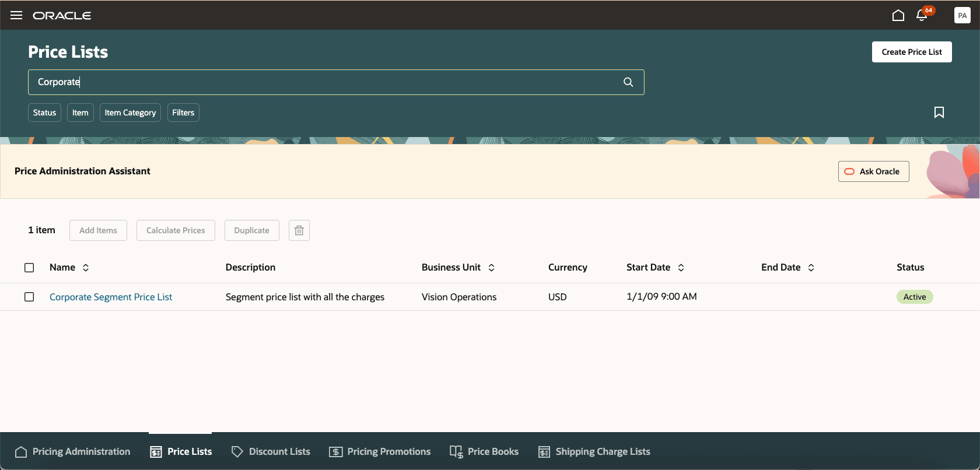Click the Duplicate button
This screenshot has height=470, width=980.
[251, 230]
